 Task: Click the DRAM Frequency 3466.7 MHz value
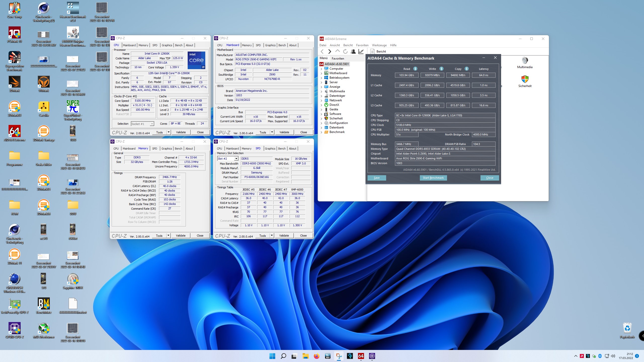(x=170, y=177)
